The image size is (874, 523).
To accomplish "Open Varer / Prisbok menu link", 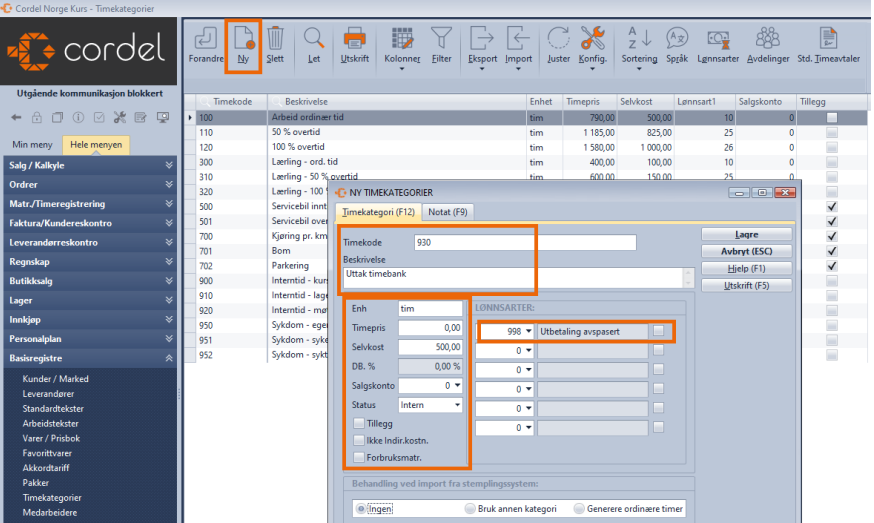I will (51, 438).
